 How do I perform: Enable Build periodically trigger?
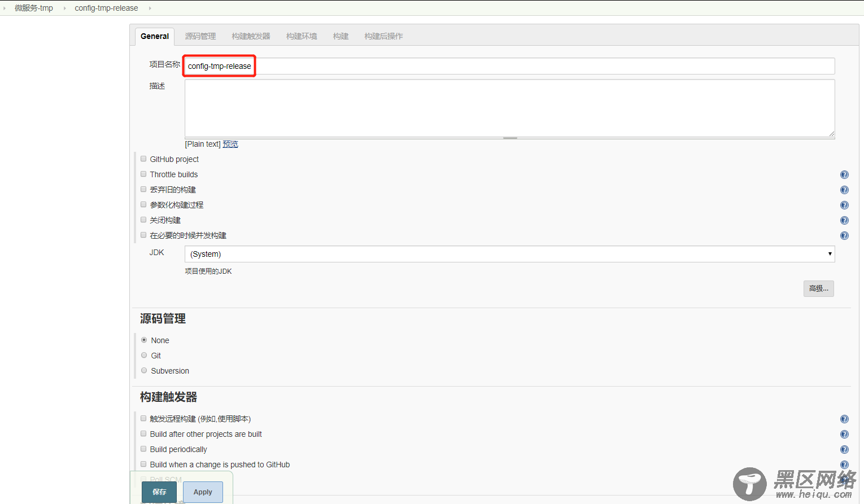pyautogui.click(x=143, y=449)
